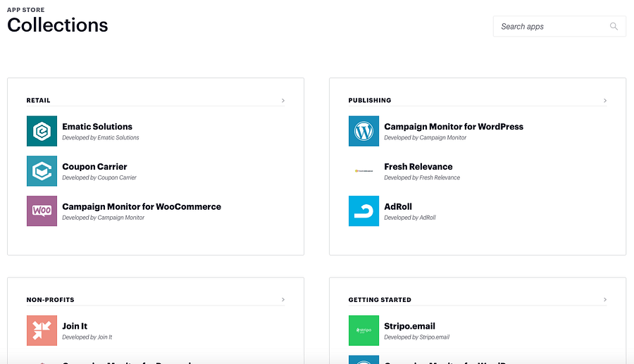
Task: Open the Fresh Relevance app title
Action: click(418, 166)
